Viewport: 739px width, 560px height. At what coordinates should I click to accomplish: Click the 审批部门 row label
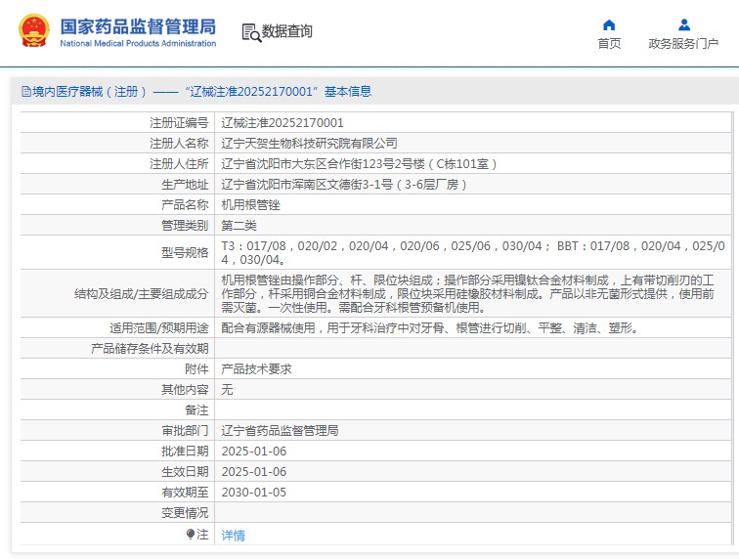pyautogui.click(x=185, y=430)
